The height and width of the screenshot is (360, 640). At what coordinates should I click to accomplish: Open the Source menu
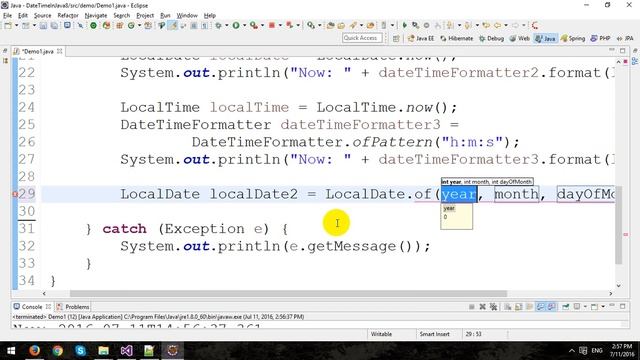[42, 16]
